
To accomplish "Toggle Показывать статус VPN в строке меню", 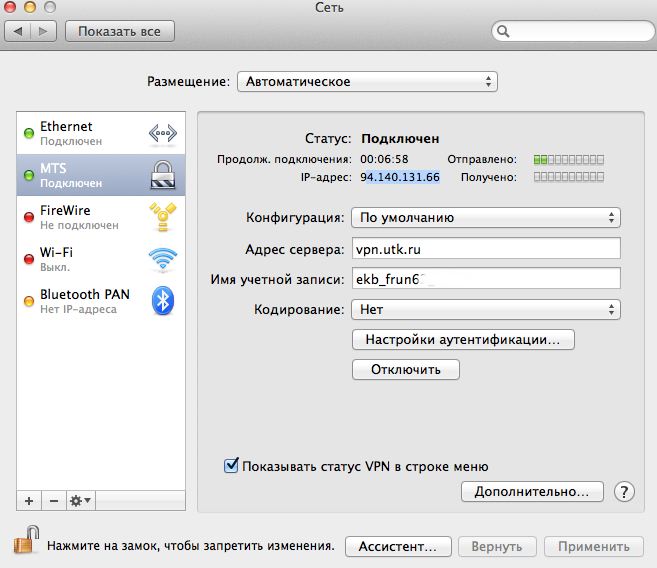I will [232, 466].
